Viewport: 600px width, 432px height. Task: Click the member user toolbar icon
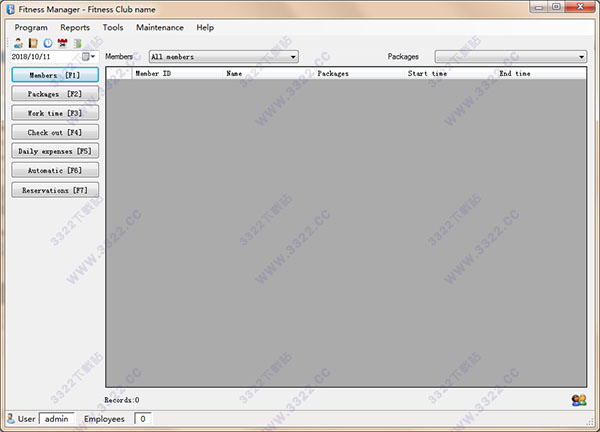(18, 43)
